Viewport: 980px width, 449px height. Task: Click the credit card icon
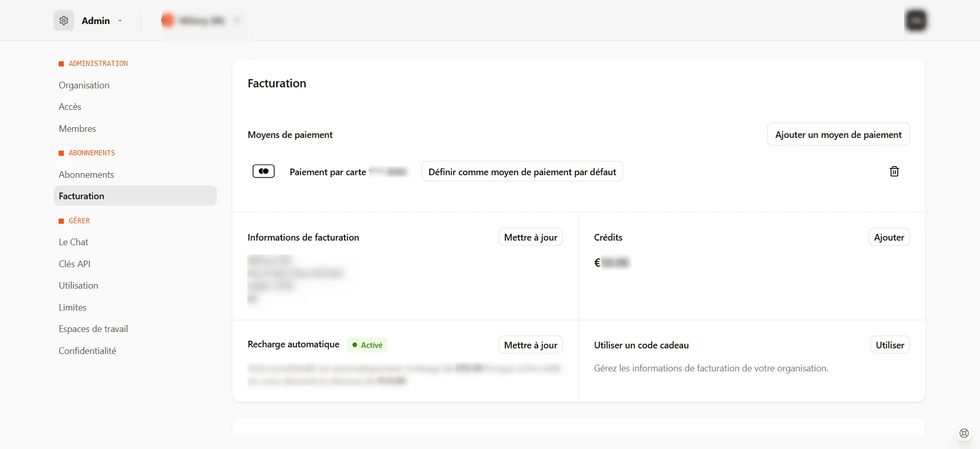pyautogui.click(x=263, y=172)
